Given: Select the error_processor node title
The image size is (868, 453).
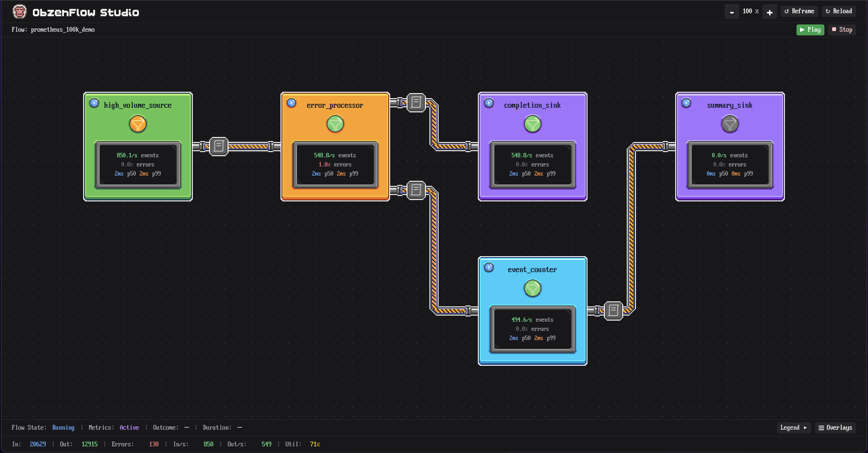Looking at the screenshot, I should tap(335, 105).
